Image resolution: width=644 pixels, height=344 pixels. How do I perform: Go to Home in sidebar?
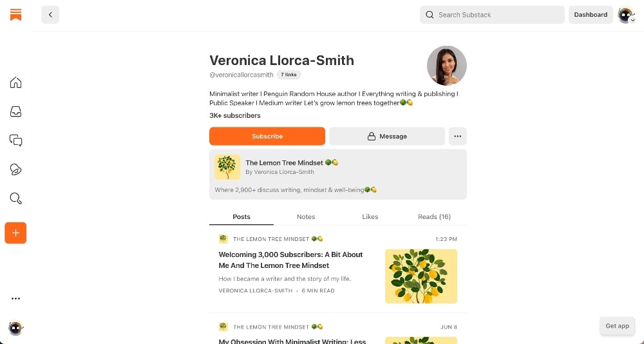(16, 82)
